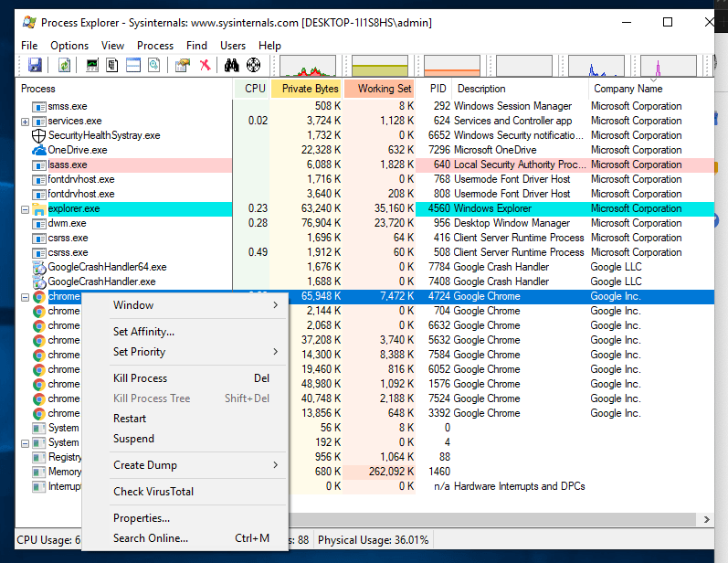Click the explorer.exe folder icon
The height and width of the screenshot is (563, 728).
pyautogui.click(x=39, y=209)
